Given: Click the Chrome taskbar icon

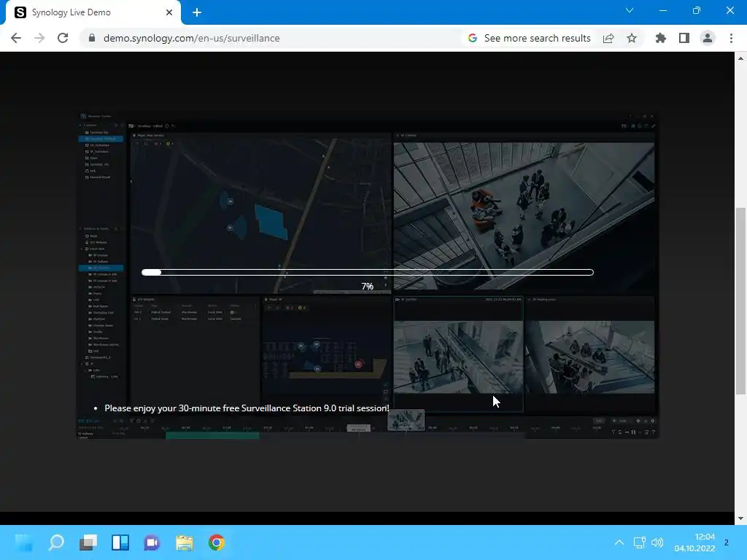Looking at the screenshot, I should pos(216,542).
